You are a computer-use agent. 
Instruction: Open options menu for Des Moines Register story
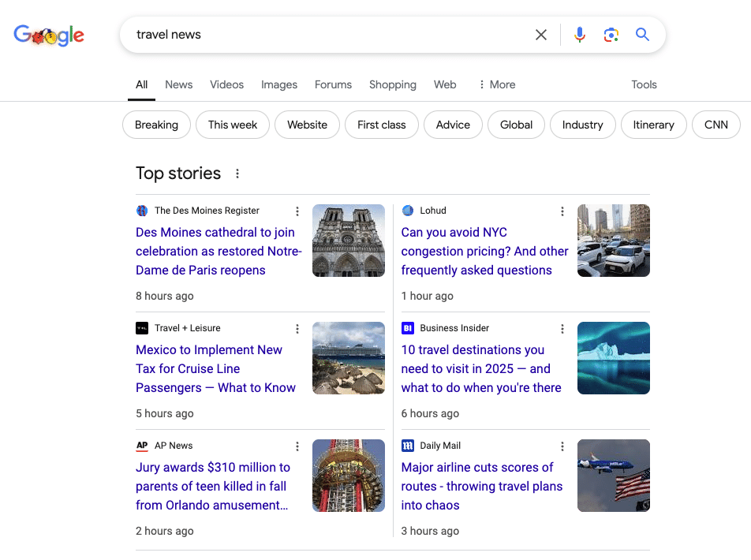pyautogui.click(x=297, y=211)
